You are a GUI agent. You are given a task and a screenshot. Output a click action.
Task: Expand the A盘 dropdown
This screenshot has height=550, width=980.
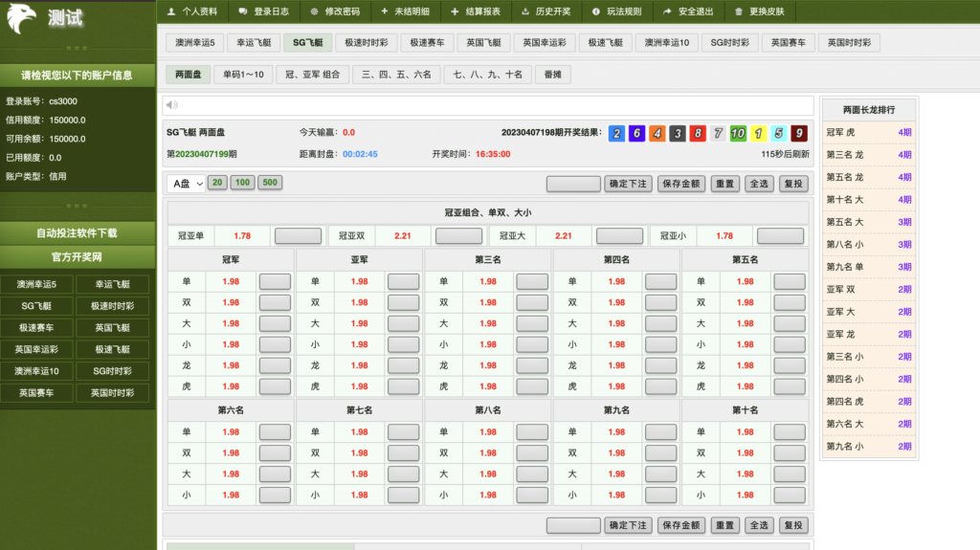click(x=186, y=183)
